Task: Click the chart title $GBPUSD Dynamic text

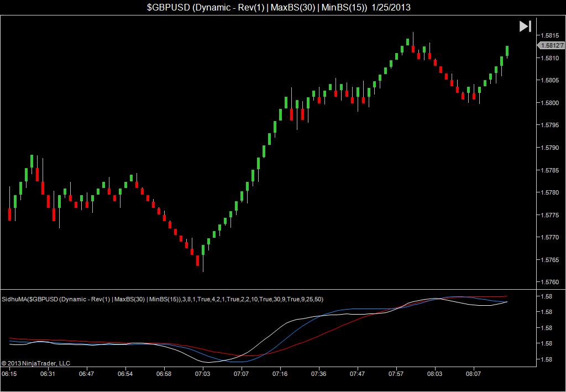Action: tap(279, 7)
